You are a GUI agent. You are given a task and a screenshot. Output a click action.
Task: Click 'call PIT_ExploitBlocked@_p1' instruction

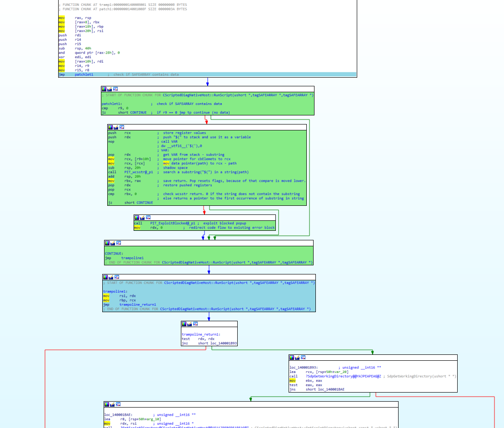165,224
